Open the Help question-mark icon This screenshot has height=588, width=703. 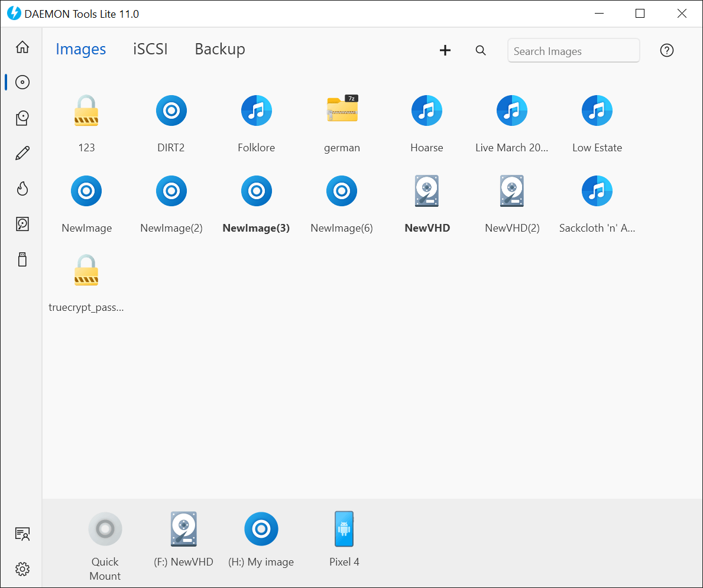point(666,50)
